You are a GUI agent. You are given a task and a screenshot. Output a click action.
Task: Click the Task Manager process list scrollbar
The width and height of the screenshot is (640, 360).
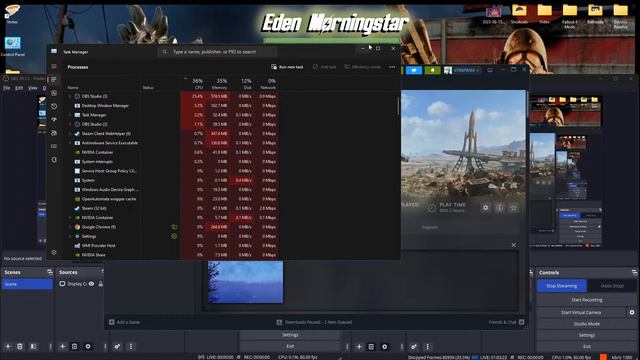(x=398, y=106)
